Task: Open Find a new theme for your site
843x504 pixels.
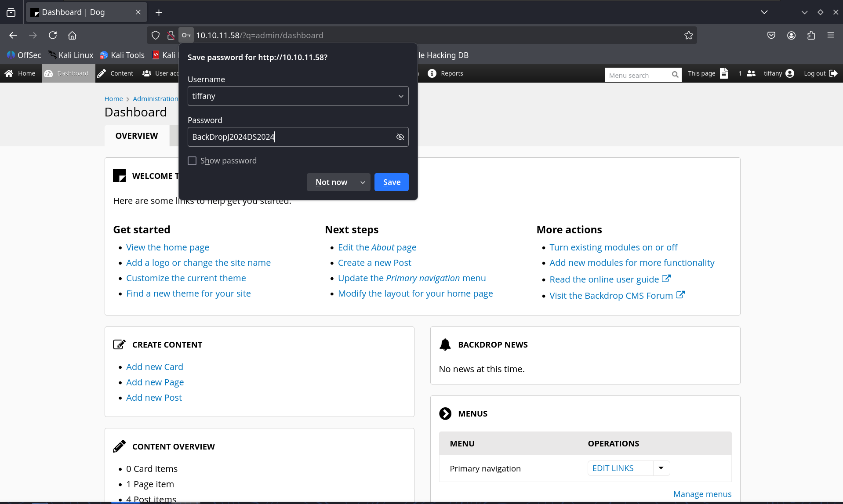Action: (x=188, y=294)
